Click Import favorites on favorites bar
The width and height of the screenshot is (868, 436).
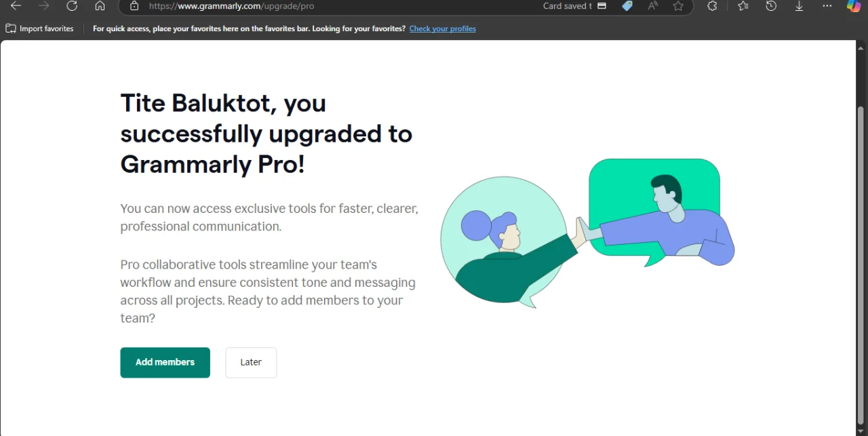click(39, 28)
